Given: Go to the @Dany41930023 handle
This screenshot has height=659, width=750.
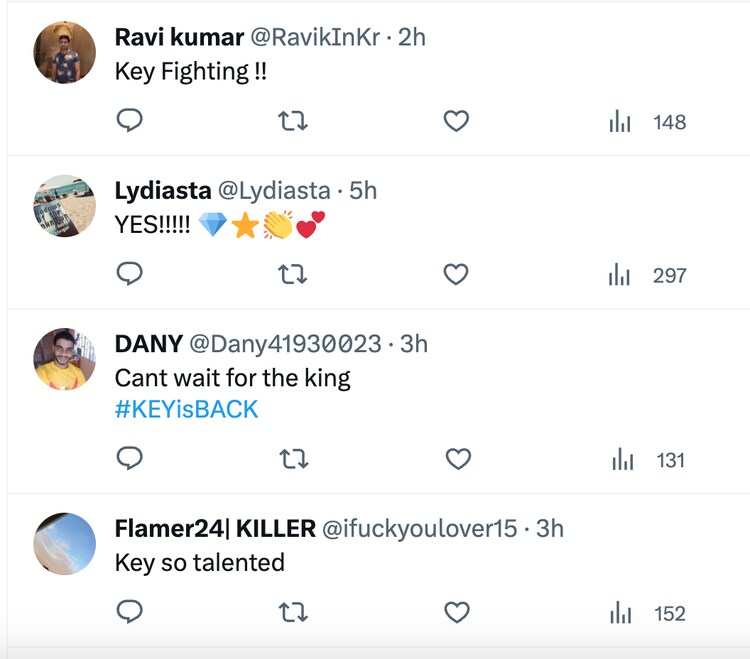Looking at the screenshot, I should point(285,344).
